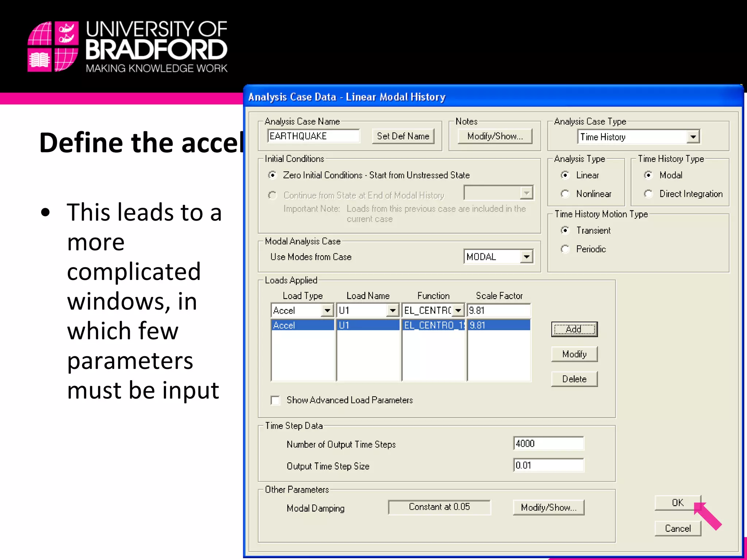Click Output Time Step Size field
The image size is (747, 560).
click(548, 466)
